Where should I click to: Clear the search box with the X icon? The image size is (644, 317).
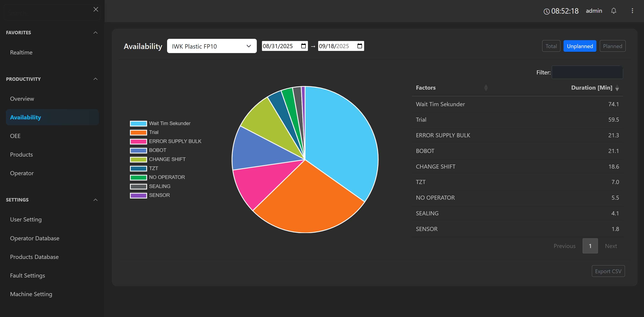tap(96, 9)
